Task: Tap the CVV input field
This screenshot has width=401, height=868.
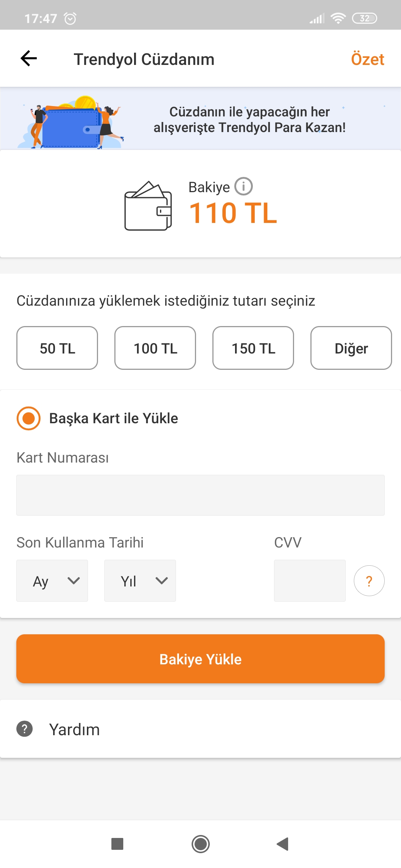Action: pos(310,581)
